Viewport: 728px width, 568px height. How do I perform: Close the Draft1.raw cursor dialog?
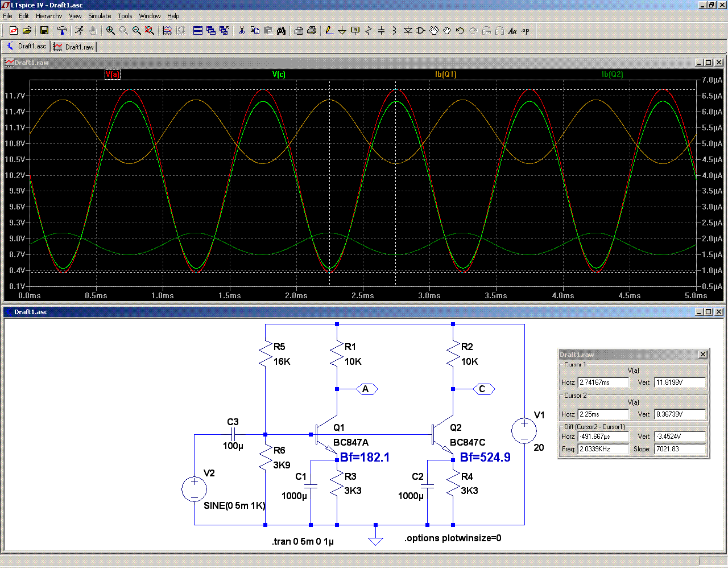click(703, 355)
